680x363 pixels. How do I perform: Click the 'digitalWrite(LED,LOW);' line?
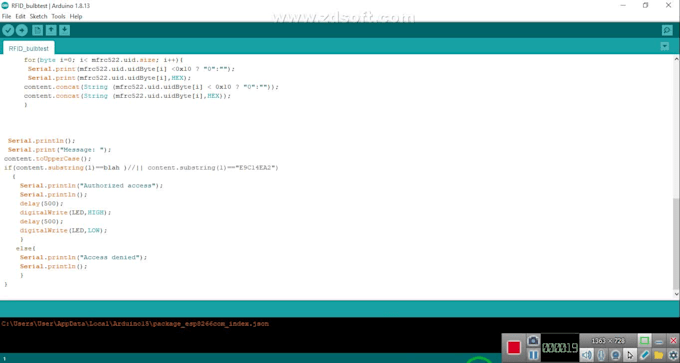[63, 230]
